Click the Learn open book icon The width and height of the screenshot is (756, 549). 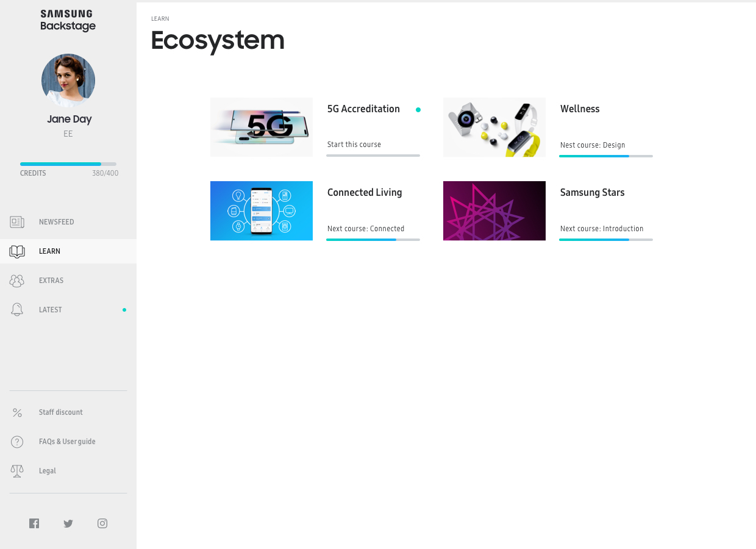pos(17,251)
